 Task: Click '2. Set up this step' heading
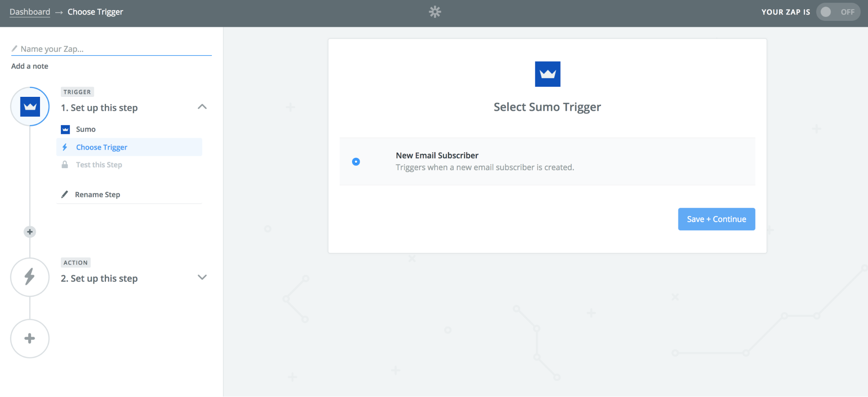coord(99,278)
